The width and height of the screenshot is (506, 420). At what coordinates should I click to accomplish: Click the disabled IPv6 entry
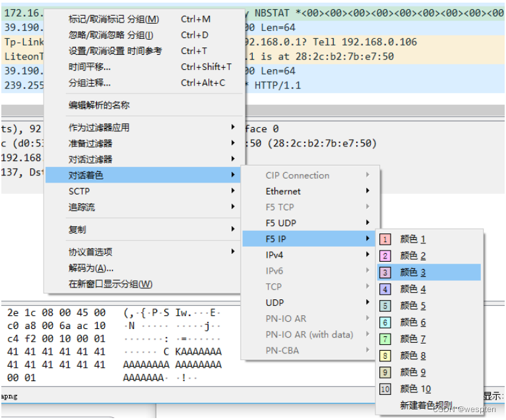coord(310,270)
